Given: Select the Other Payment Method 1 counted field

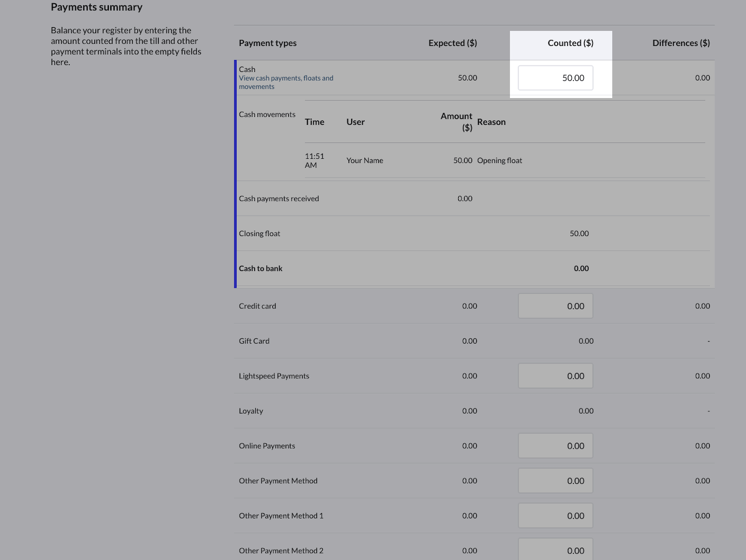Looking at the screenshot, I should point(555,516).
